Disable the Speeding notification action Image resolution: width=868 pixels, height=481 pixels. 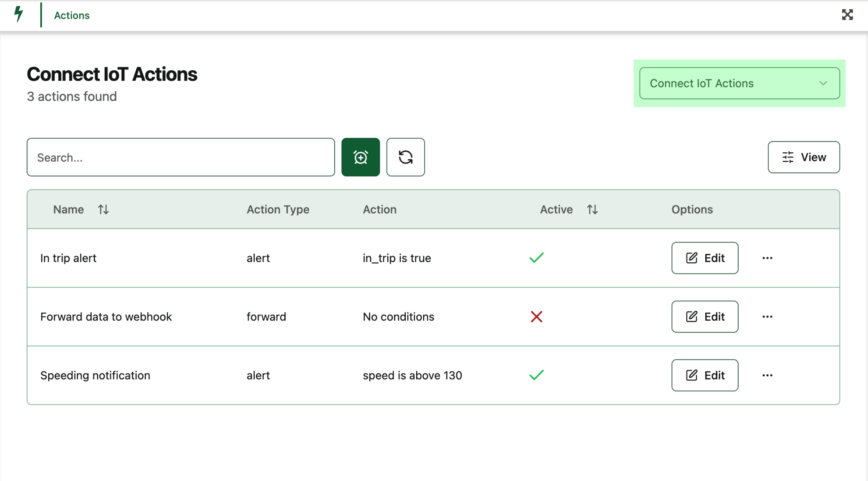pyautogui.click(x=537, y=375)
